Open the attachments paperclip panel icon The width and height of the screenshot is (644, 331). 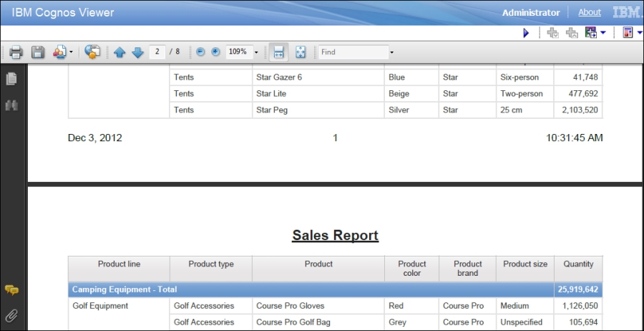[x=11, y=316]
